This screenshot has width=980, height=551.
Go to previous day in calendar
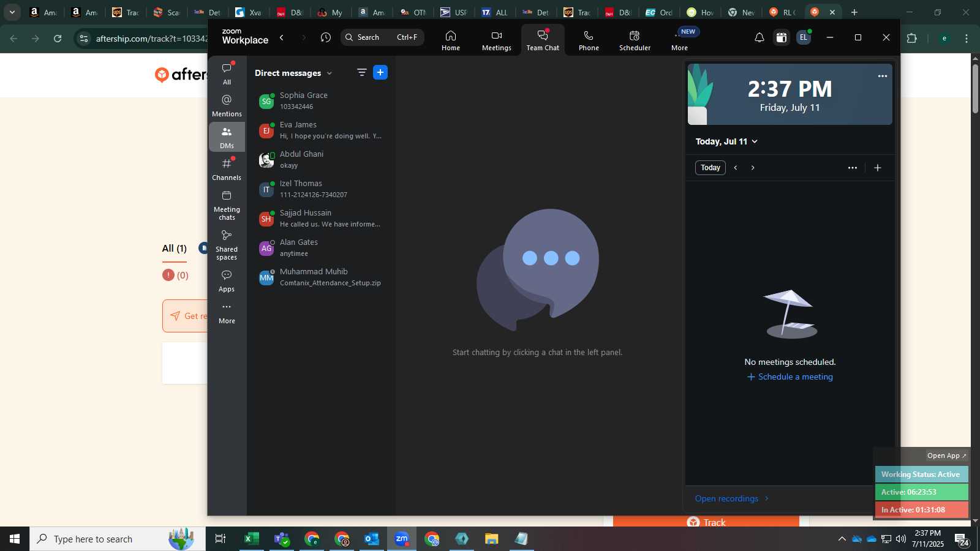[736, 168]
